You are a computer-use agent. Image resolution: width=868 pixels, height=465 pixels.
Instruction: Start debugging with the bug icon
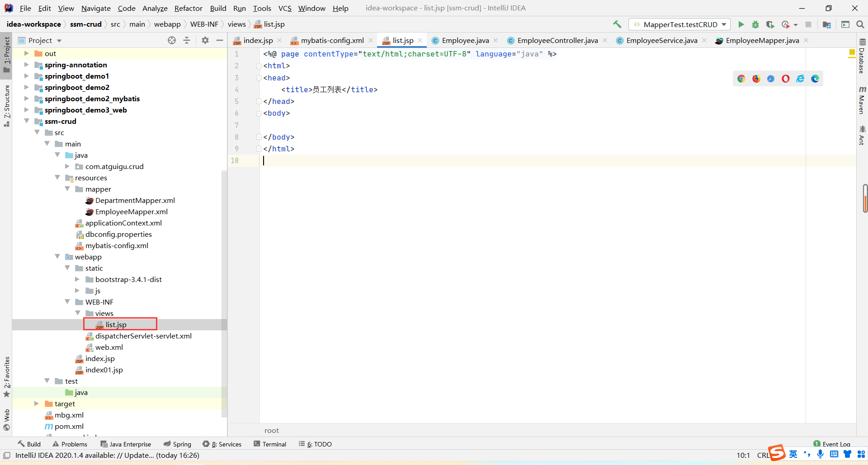click(x=755, y=24)
